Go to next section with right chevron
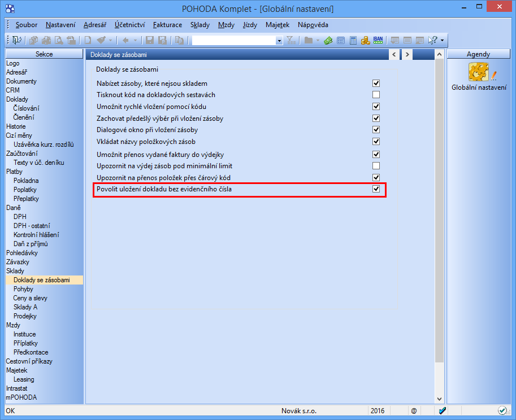This screenshot has height=420, width=516. (x=407, y=55)
